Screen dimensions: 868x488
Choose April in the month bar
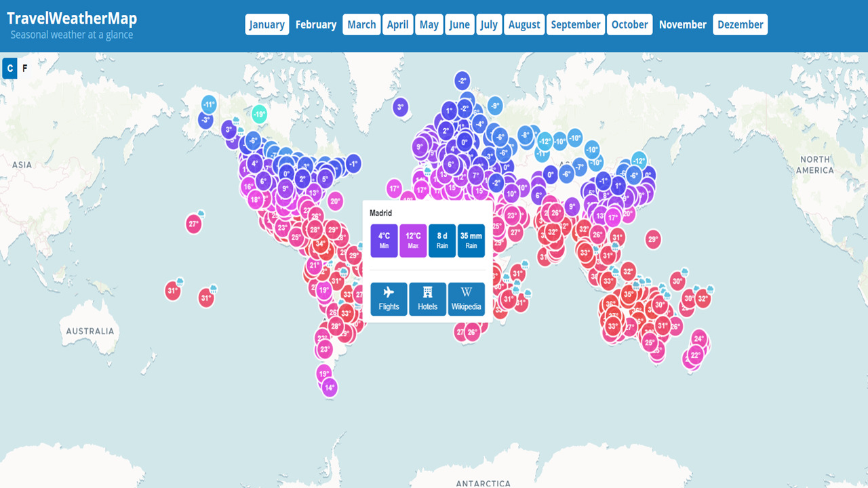(397, 24)
